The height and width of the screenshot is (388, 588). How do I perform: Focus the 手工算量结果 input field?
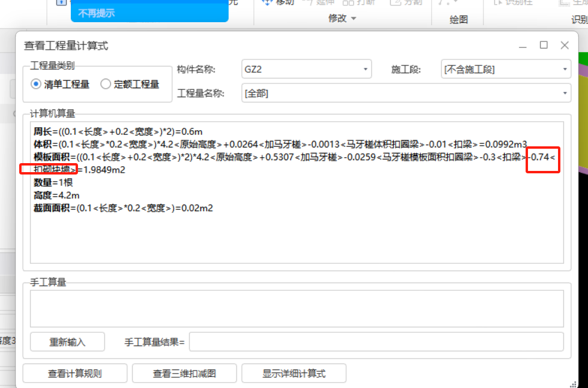(376, 341)
